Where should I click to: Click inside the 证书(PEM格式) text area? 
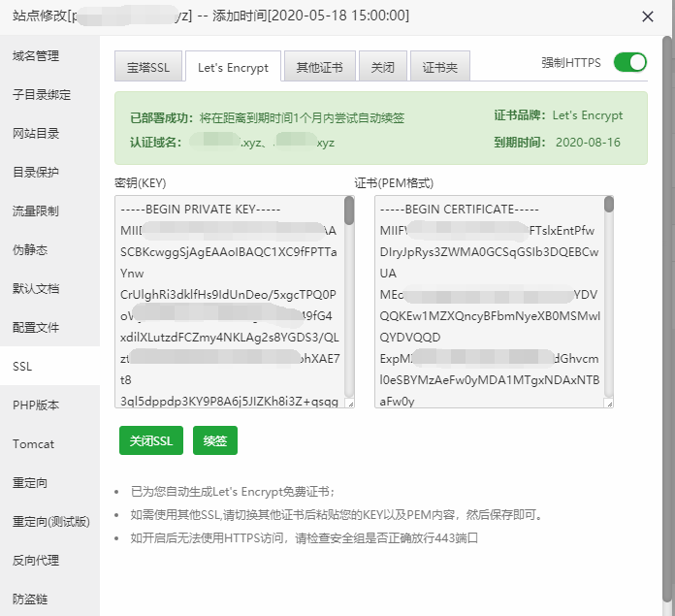(488, 301)
